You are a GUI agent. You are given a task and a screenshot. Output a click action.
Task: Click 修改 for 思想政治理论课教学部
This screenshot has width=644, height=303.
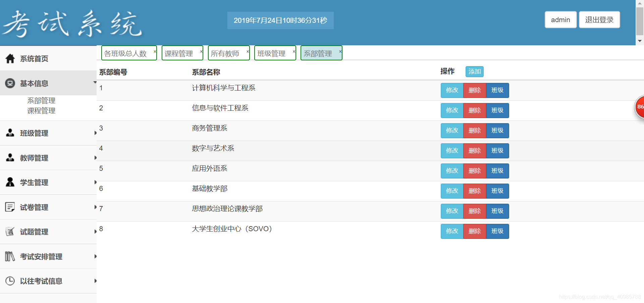[x=452, y=211]
